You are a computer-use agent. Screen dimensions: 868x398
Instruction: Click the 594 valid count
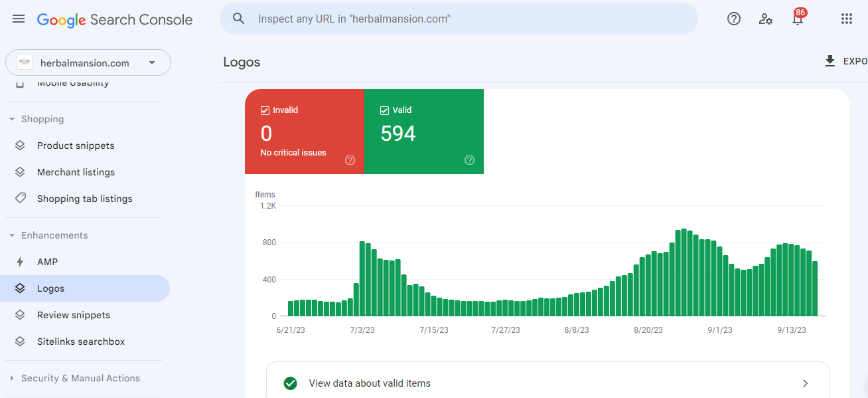[x=398, y=134]
